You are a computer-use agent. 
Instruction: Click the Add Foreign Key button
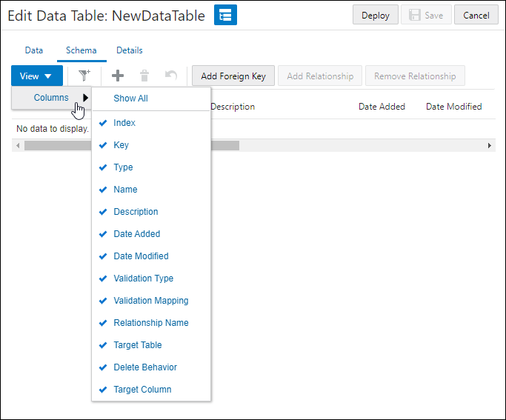(x=233, y=76)
